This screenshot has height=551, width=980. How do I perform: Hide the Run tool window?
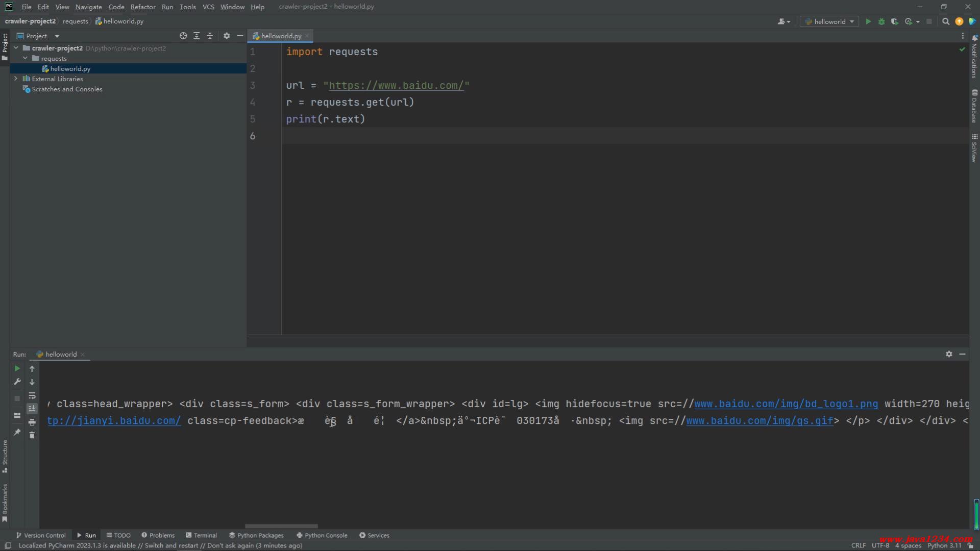[x=962, y=354]
